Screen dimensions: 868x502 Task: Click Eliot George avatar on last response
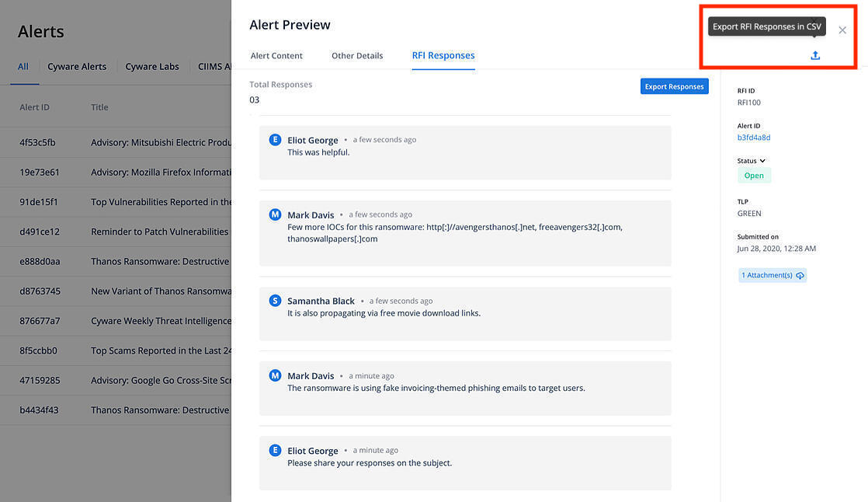275,450
